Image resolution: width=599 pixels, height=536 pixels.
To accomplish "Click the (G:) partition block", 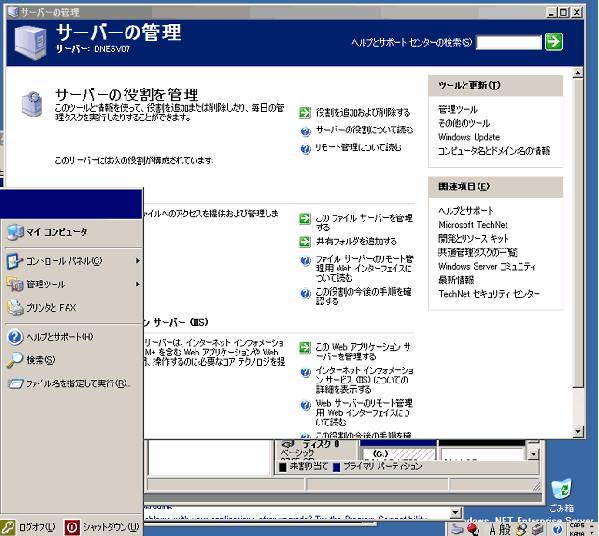I will tap(398, 453).
